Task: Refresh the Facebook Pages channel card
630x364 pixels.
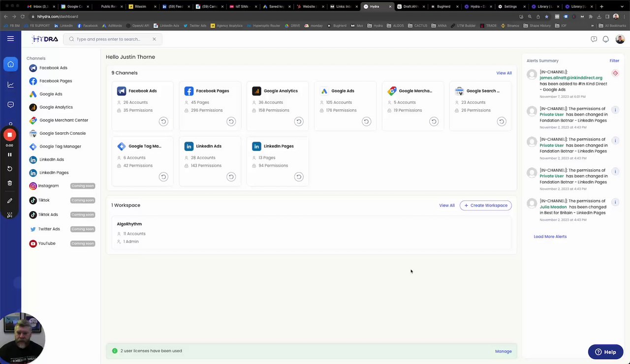Action: click(231, 121)
